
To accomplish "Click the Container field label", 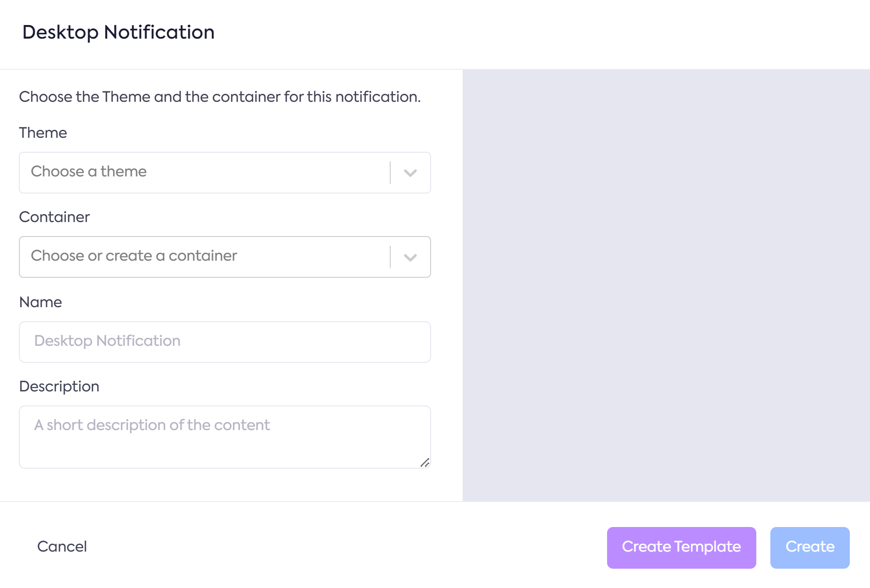I will [54, 217].
